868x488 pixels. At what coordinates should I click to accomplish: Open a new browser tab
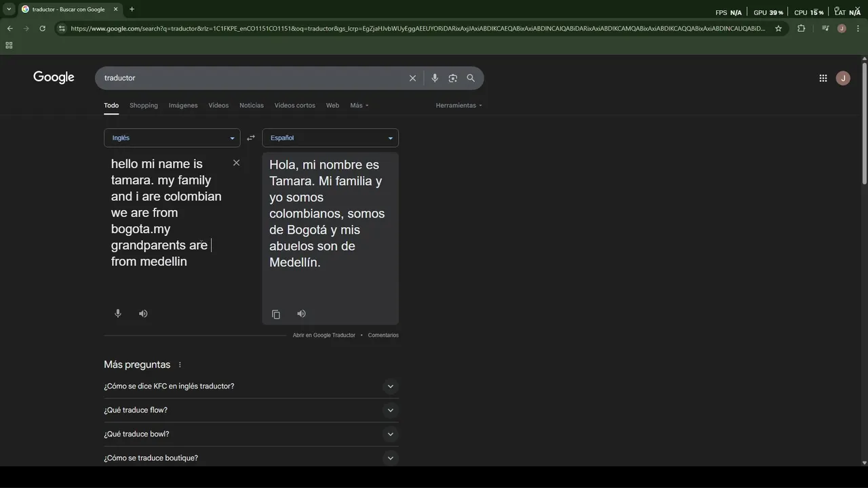click(x=132, y=9)
